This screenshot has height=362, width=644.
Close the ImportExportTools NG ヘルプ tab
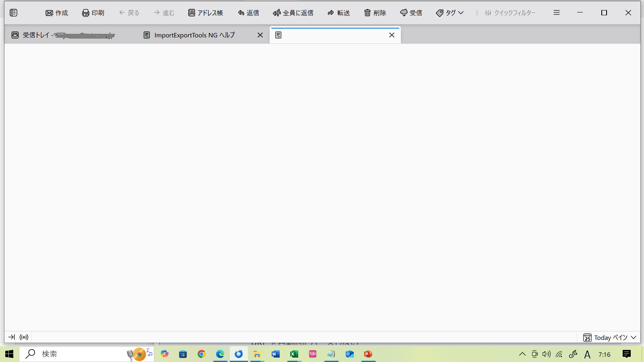260,35
